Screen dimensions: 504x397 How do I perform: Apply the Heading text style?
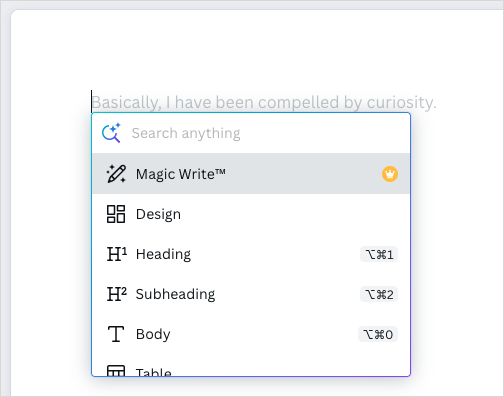(251, 254)
